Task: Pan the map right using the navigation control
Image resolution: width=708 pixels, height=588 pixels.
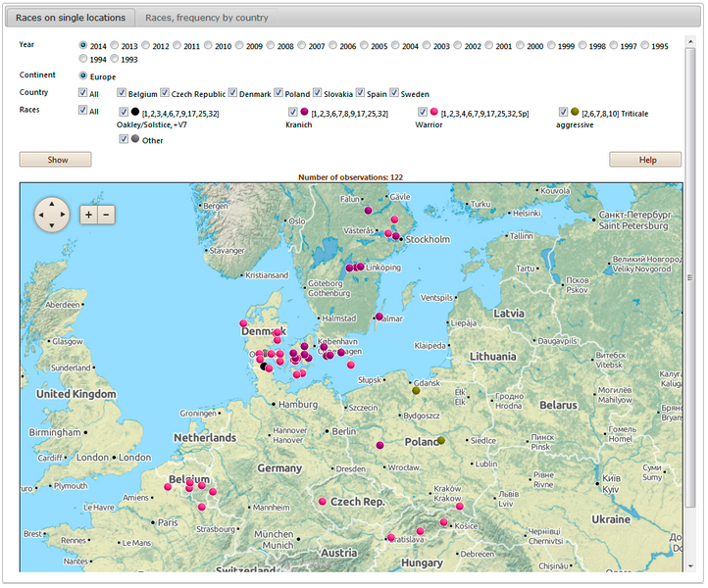Action: [x=64, y=215]
